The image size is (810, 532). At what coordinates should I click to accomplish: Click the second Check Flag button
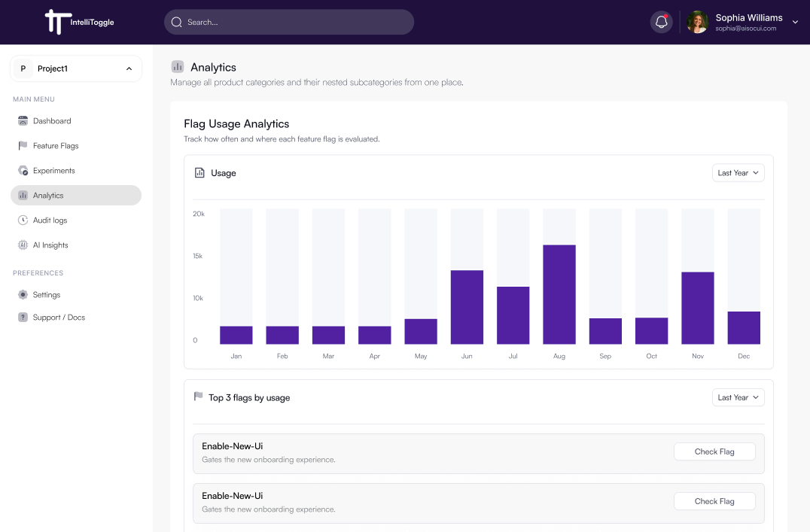[x=714, y=501]
